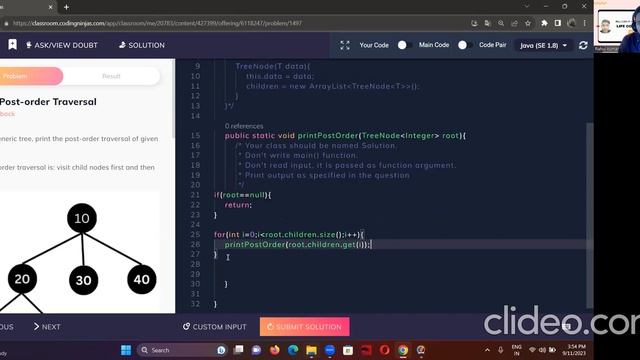Open the browser side panel icon
The image size is (640, 360).
point(558,23)
